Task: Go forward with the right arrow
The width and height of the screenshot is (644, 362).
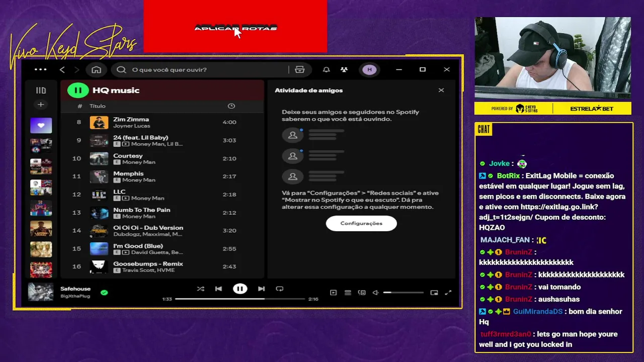Action: pos(76,69)
